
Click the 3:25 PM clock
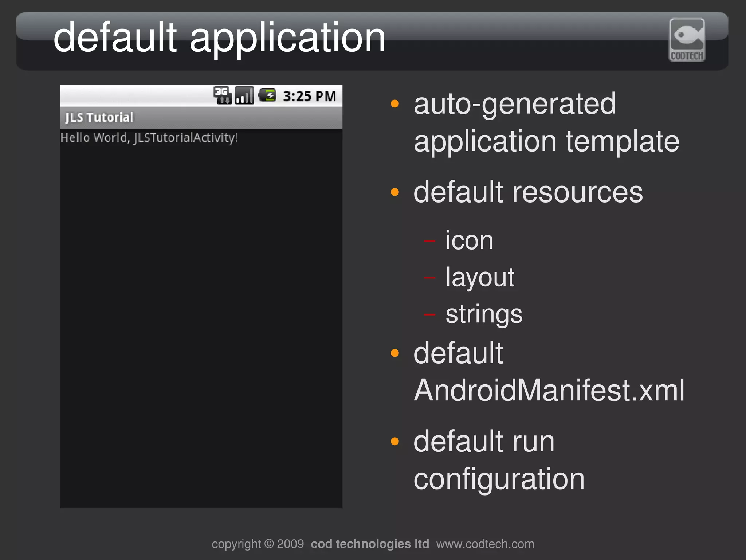tap(310, 96)
